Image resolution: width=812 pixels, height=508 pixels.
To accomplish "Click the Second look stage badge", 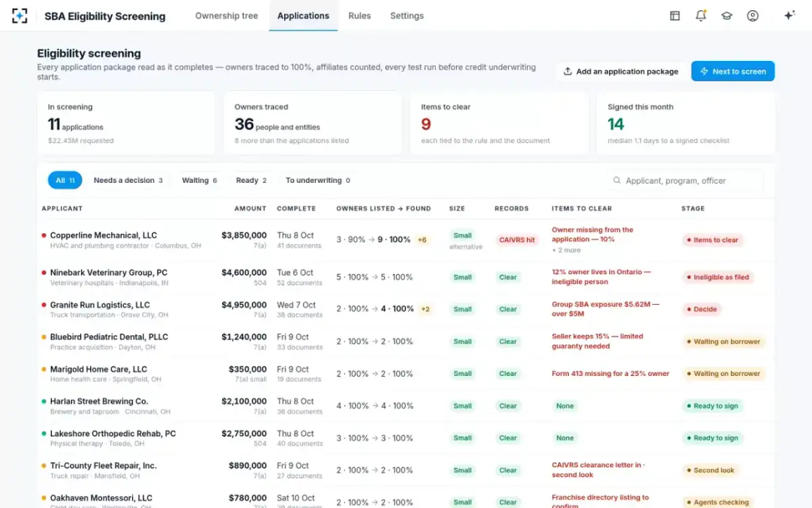I will point(710,470).
